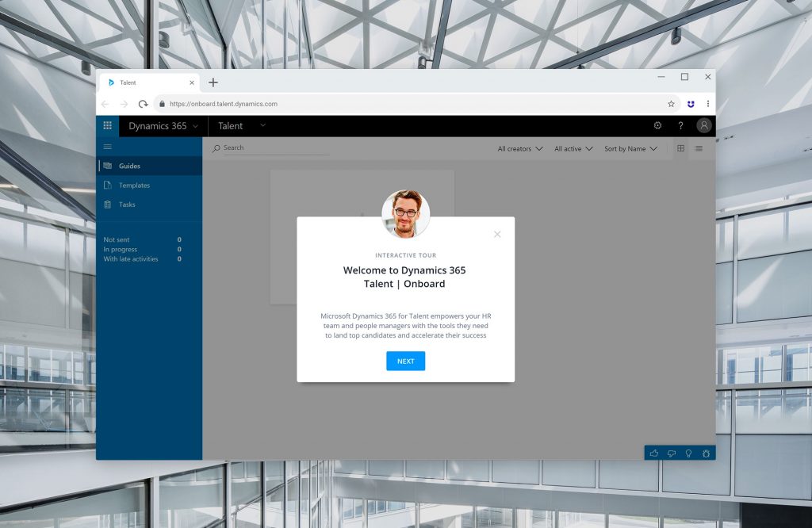Click the Tasks clipboard icon
812x528 pixels.
[x=108, y=205]
